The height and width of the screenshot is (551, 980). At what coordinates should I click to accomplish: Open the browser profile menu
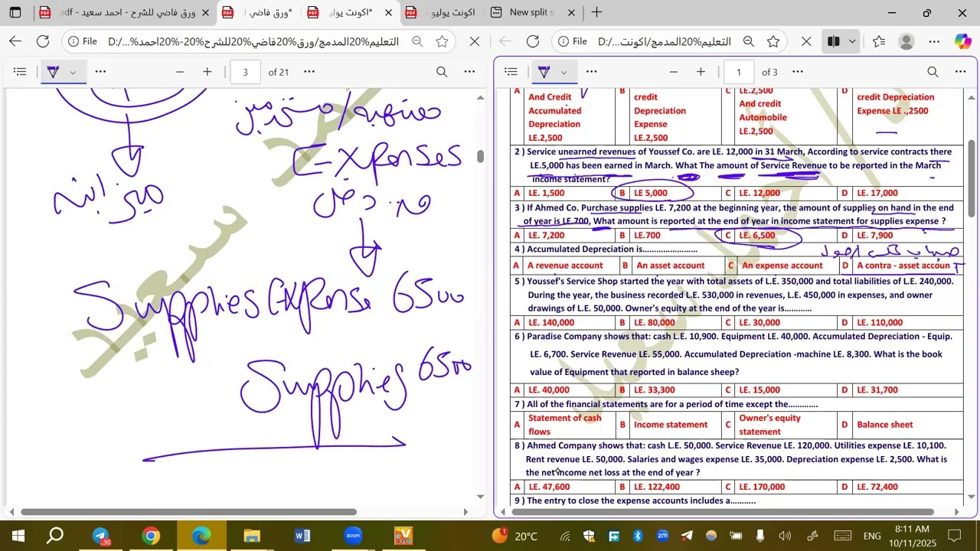[906, 41]
